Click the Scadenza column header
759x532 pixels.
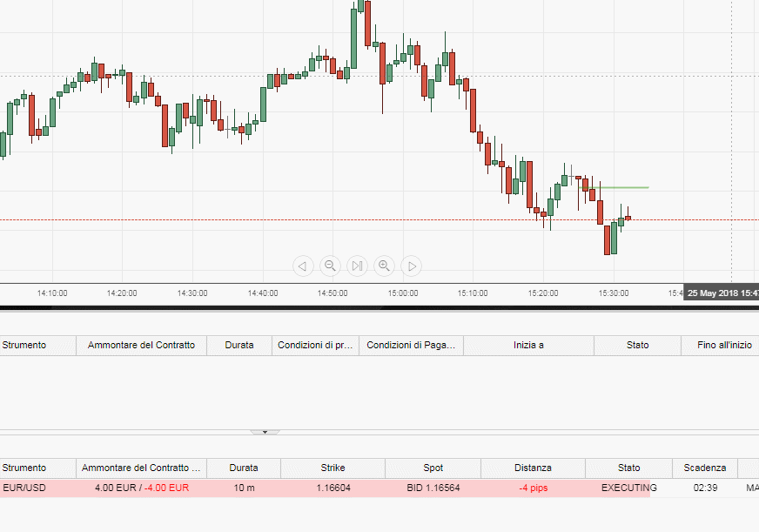coord(705,468)
